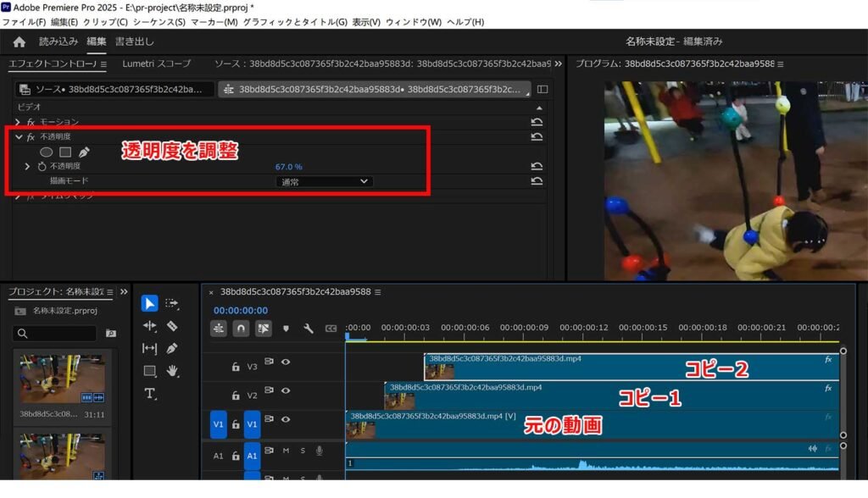The height and width of the screenshot is (498, 868).
Task: Toggle snapping with the magnet icon
Action: coord(240,328)
